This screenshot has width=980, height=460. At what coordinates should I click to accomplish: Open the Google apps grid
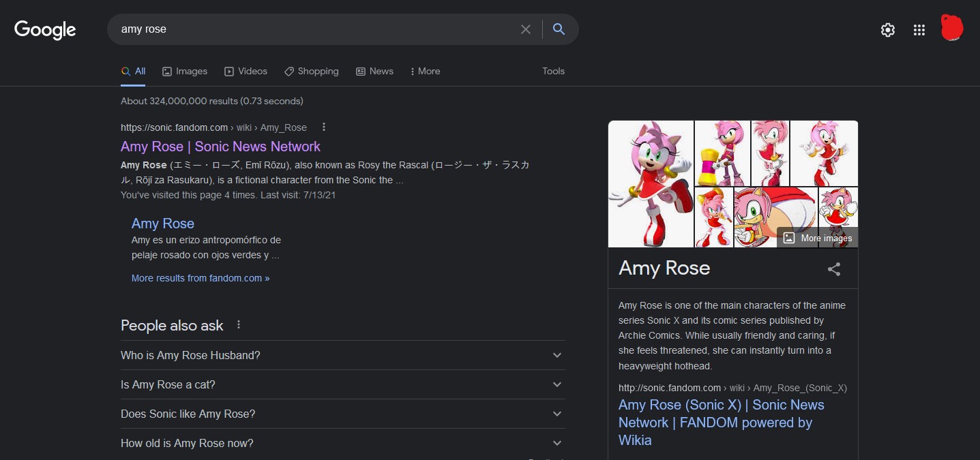click(x=919, y=30)
